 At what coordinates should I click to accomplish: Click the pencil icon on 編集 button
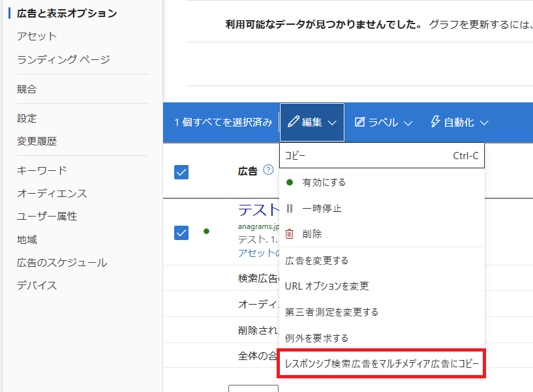294,122
